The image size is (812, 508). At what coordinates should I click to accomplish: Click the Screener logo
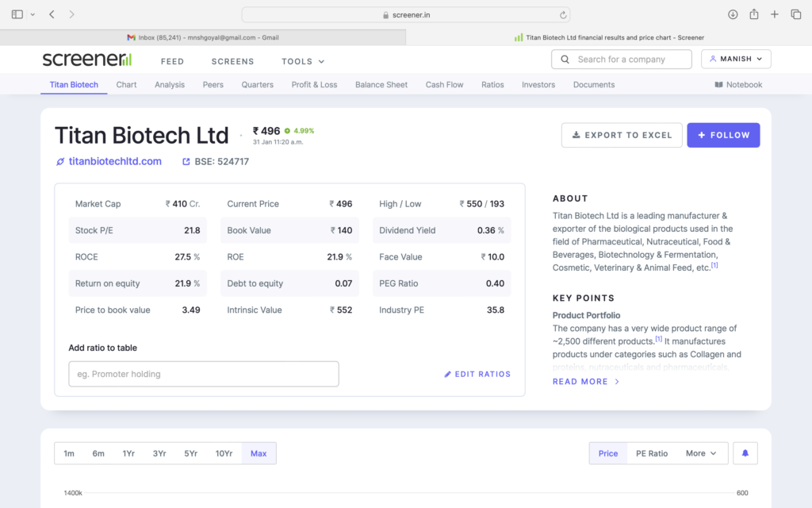(x=87, y=60)
